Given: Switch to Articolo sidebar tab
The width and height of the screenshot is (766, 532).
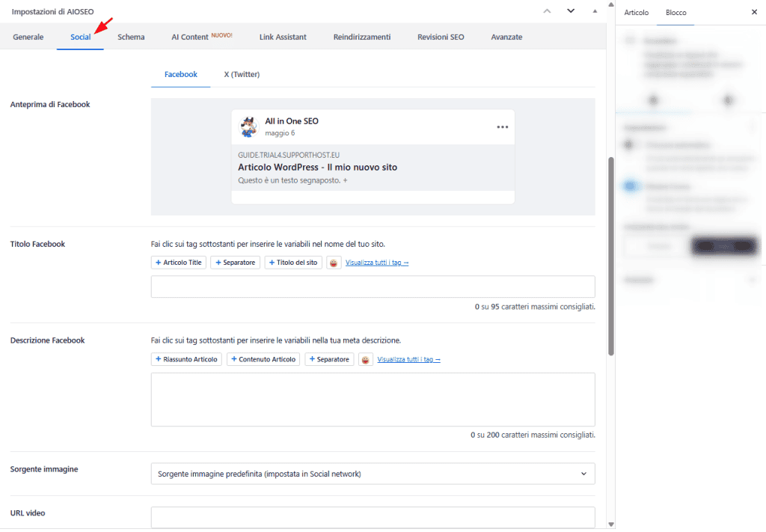Looking at the screenshot, I should coord(636,12).
